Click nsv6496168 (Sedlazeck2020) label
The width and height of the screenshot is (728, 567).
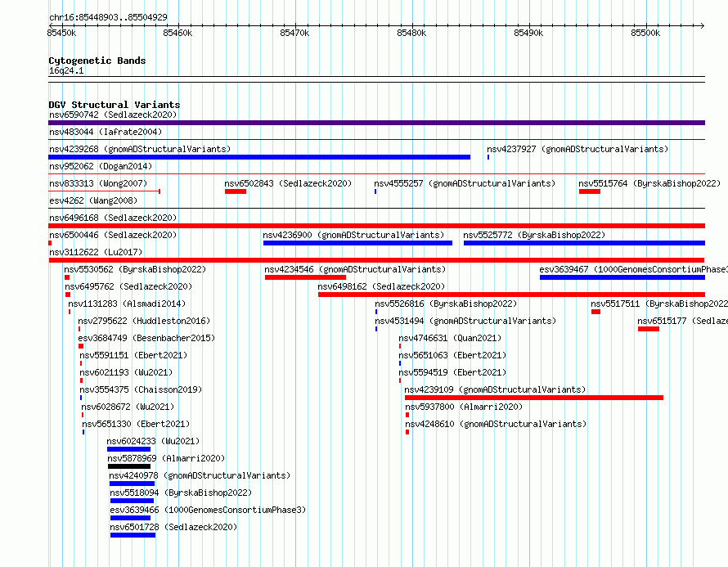113,218
